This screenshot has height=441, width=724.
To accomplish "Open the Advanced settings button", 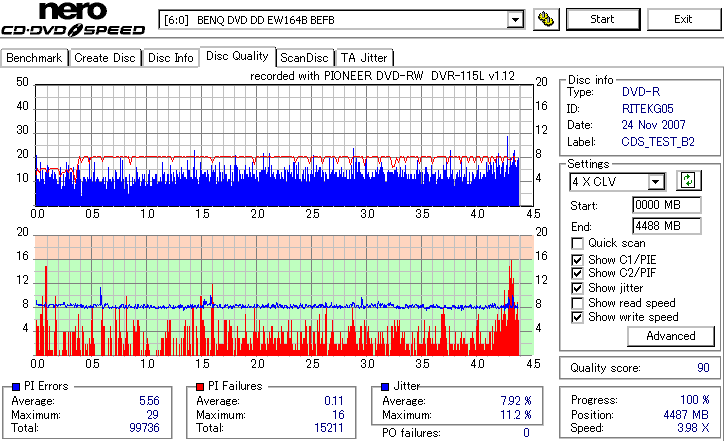I will 670,336.
